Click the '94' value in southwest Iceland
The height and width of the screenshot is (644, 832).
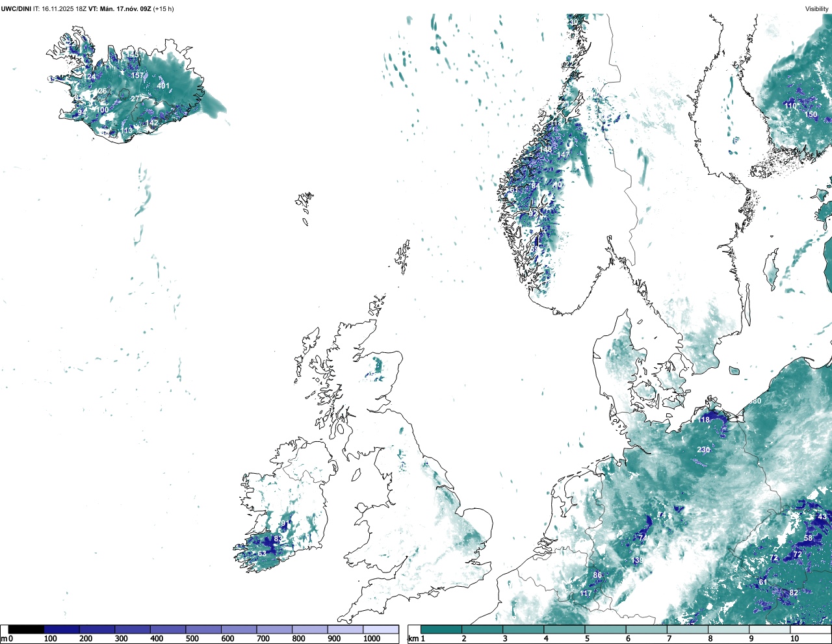pyautogui.click(x=82, y=112)
